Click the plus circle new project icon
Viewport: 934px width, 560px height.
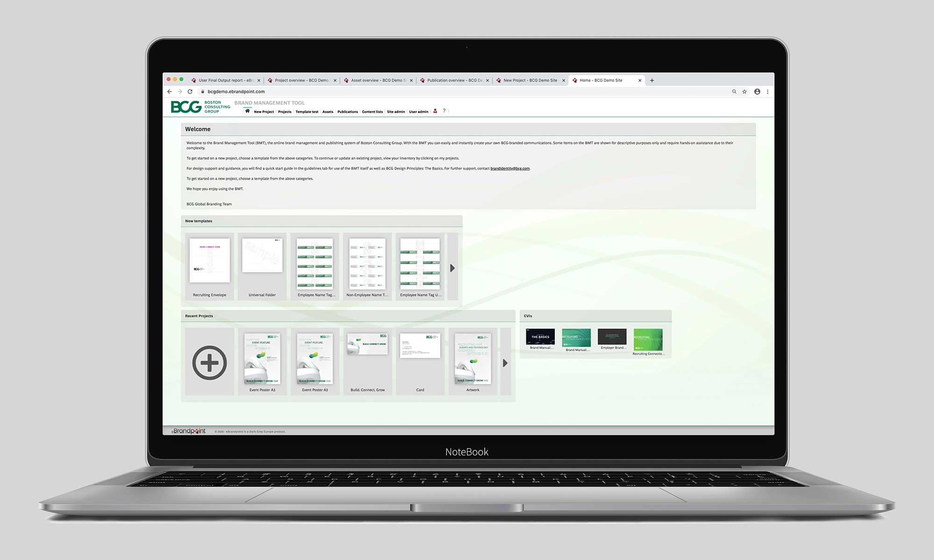click(x=210, y=363)
